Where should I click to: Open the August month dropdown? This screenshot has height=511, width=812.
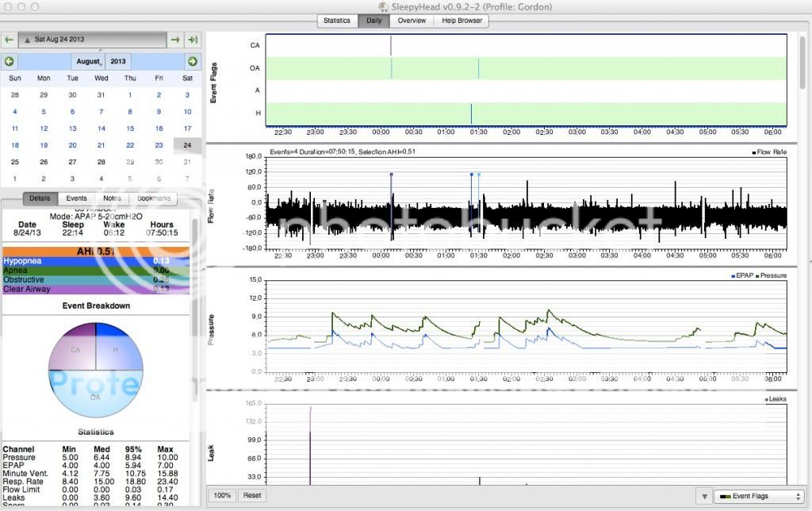click(x=89, y=61)
